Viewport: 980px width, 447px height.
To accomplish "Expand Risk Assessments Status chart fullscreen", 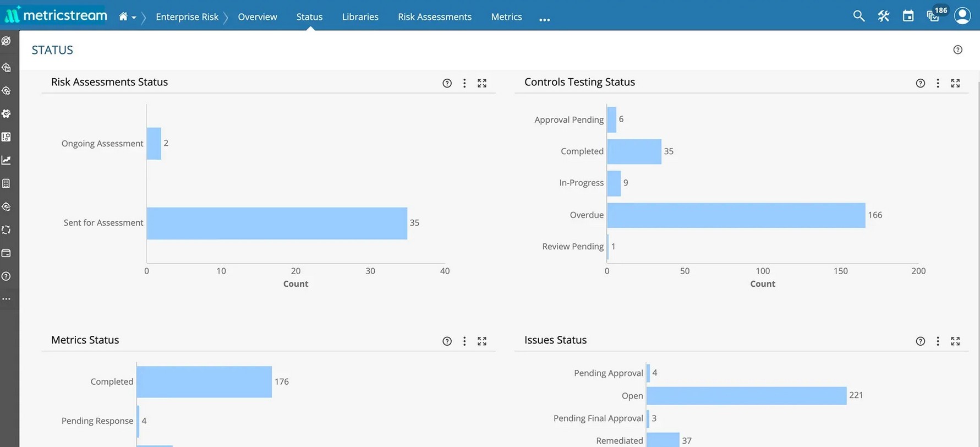I will (x=482, y=83).
